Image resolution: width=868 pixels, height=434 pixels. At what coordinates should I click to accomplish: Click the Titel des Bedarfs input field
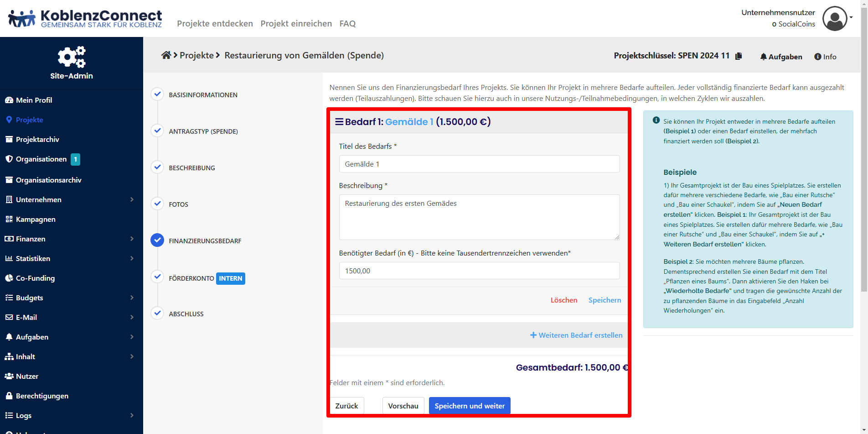pyautogui.click(x=479, y=164)
